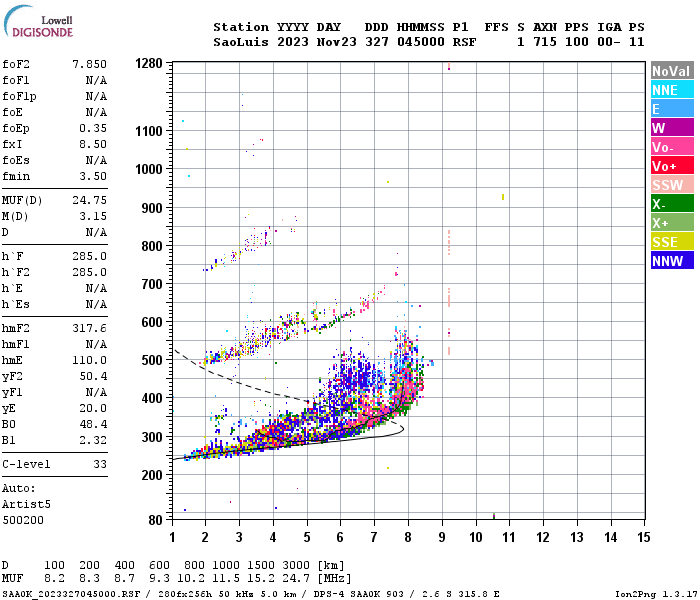Select the E blue legend swatch
The height and width of the screenshot is (600, 700).
click(x=672, y=109)
